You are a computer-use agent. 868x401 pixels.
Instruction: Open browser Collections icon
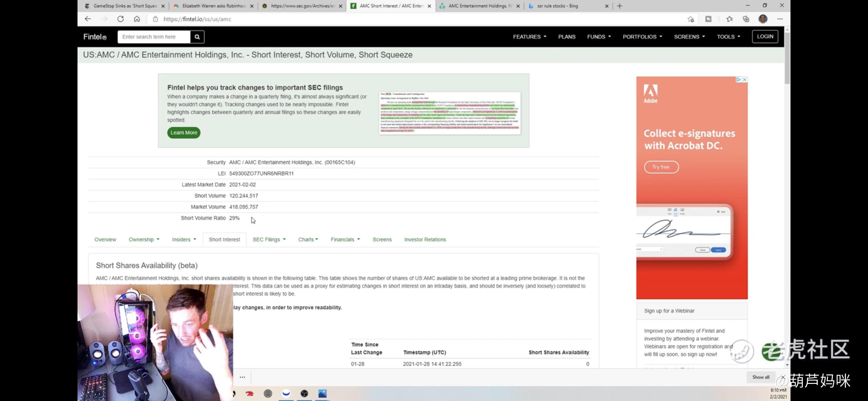[x=746, y=19]
